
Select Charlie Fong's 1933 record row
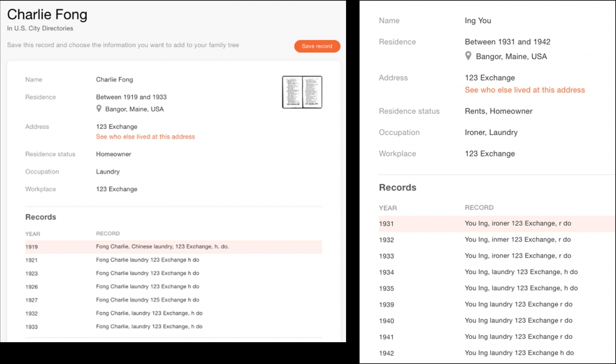[x=174, y=326]
